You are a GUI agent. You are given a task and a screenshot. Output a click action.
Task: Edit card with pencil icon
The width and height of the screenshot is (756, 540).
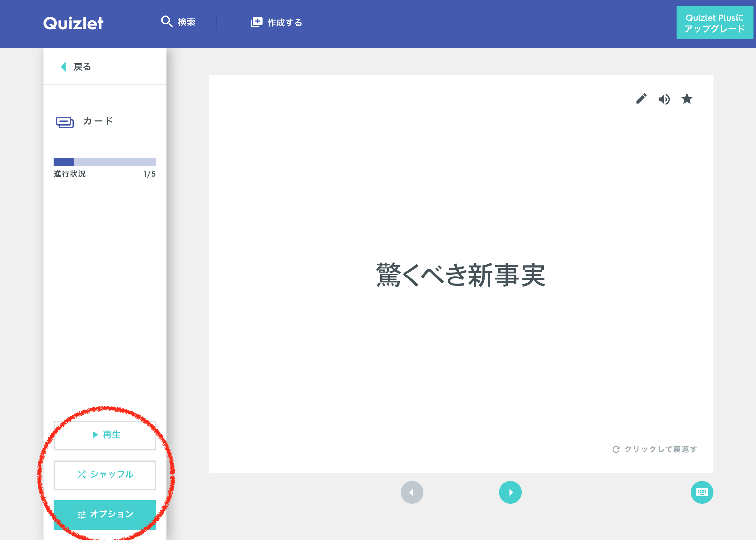(x=641, y=99)
